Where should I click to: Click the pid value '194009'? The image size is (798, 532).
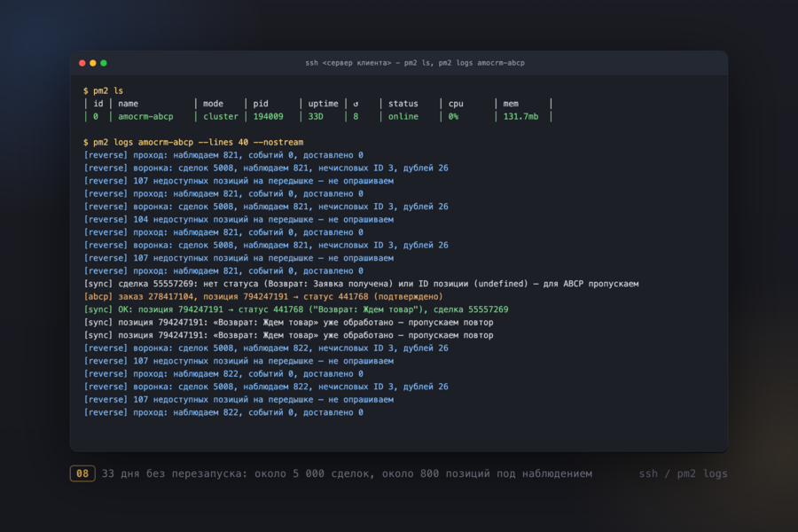268,116
